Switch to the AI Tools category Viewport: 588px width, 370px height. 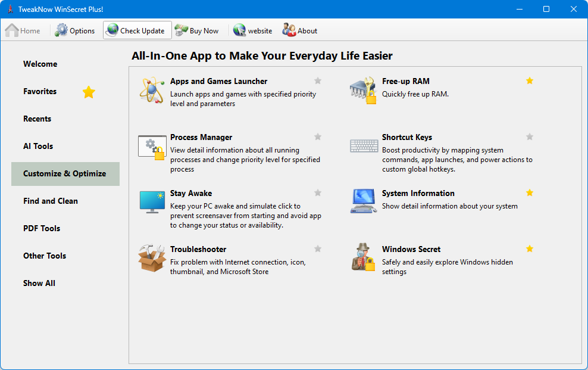coord(38,146)
